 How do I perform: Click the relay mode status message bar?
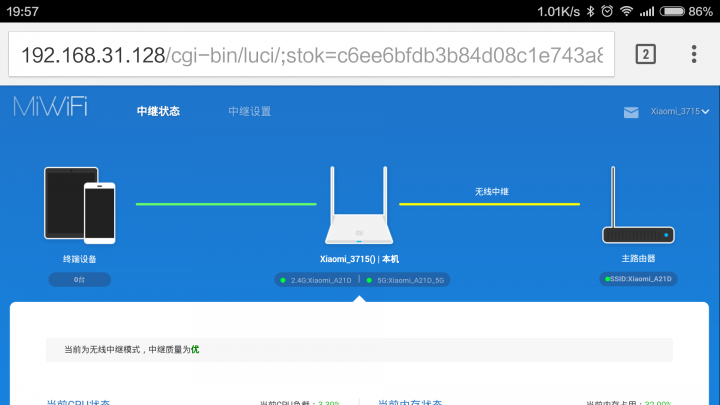point(359,350)
